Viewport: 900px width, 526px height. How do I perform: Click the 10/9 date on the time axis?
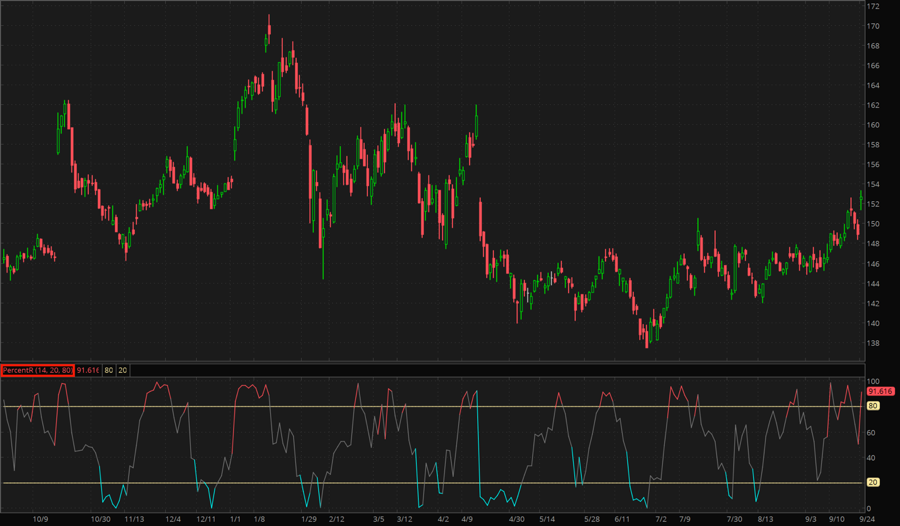pos(41,519)
